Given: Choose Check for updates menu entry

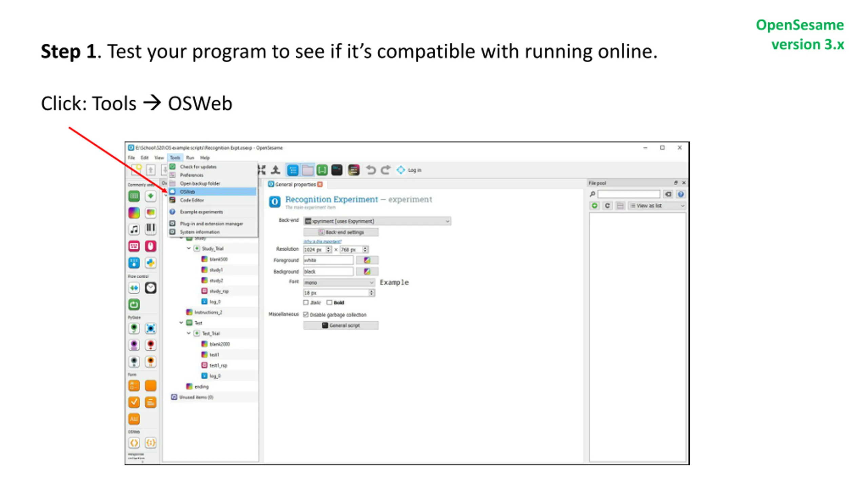Looking at the screenshot, I should 213,167.
